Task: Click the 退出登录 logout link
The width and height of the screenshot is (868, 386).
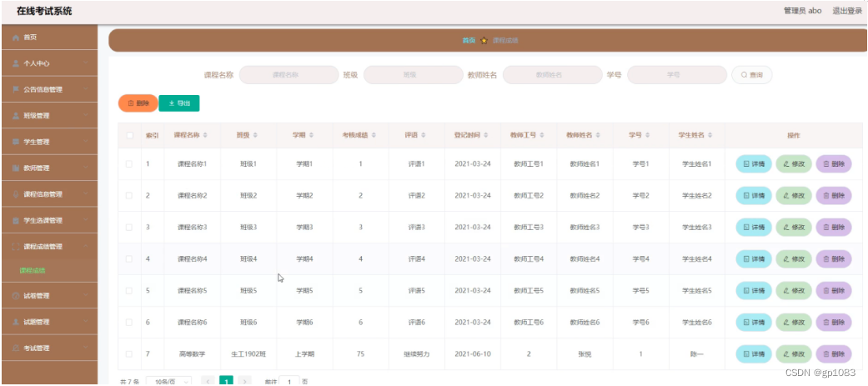Action: [847, 11]
